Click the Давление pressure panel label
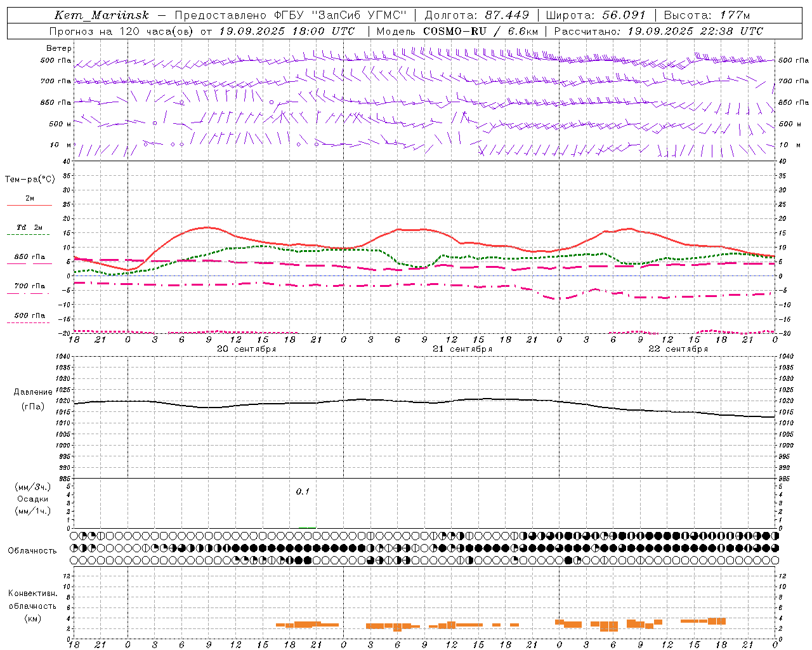The height and width of the screenshot is (650, 812). 33,392
